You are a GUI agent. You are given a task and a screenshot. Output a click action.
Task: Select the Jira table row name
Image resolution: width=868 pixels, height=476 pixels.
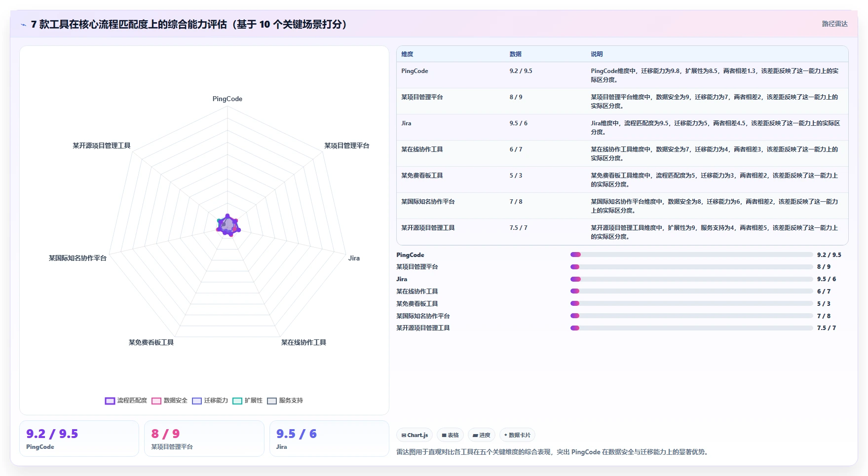click(406, 123)
